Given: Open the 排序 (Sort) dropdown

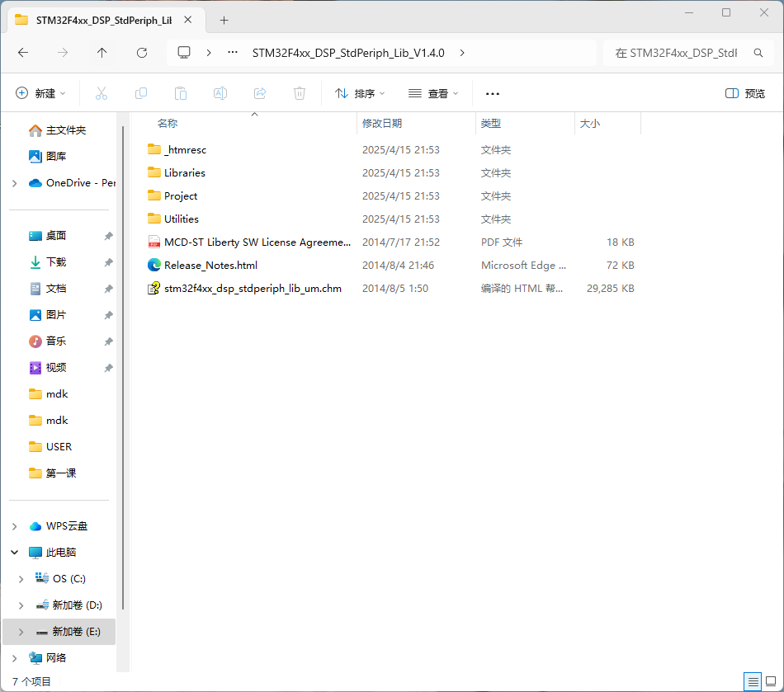Looking at the screenshot, I should pyautogui.click(x=360, y=93).
